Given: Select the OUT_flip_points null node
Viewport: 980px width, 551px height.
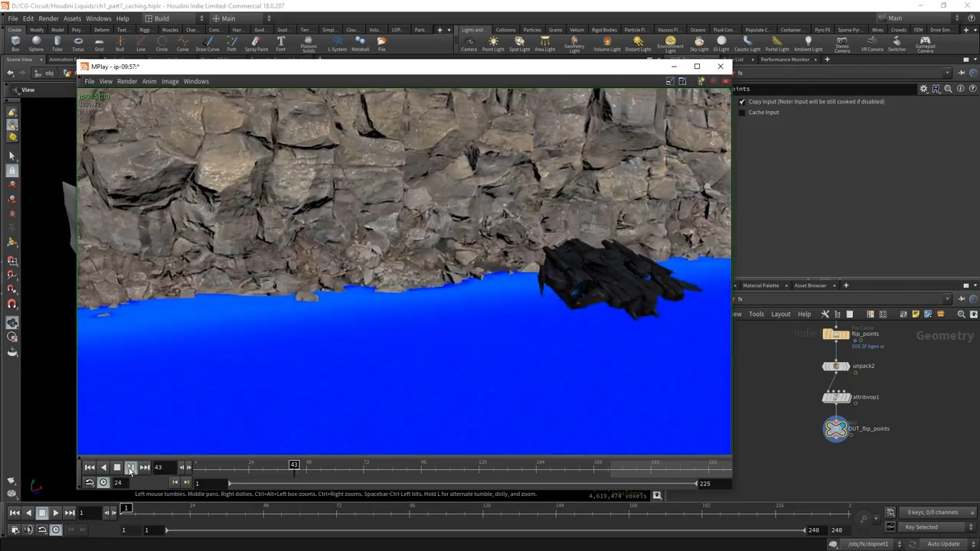Looking at the screenshot, I should click(836, 429).
